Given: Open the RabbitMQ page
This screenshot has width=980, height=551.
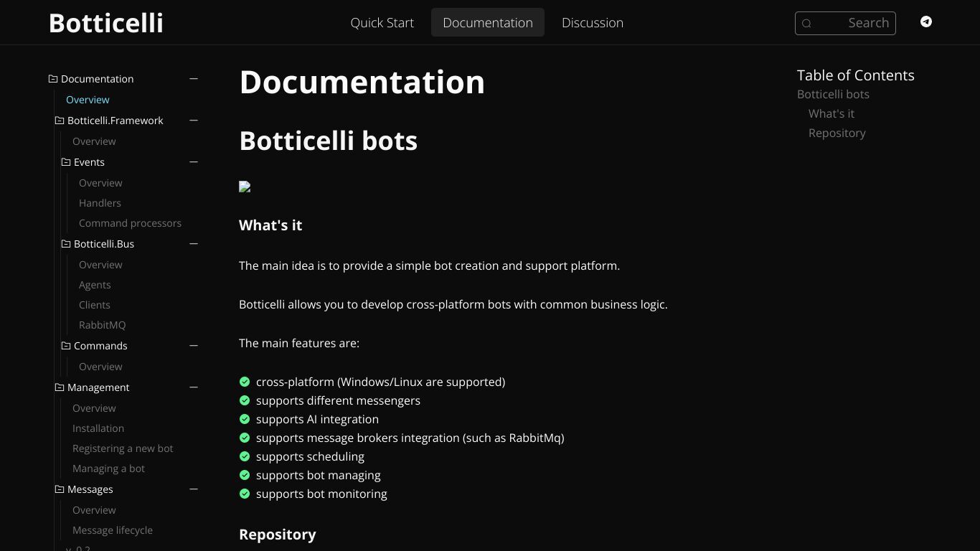Looking at the screenshot, I should pyautogui.click(x=102, y=325).
